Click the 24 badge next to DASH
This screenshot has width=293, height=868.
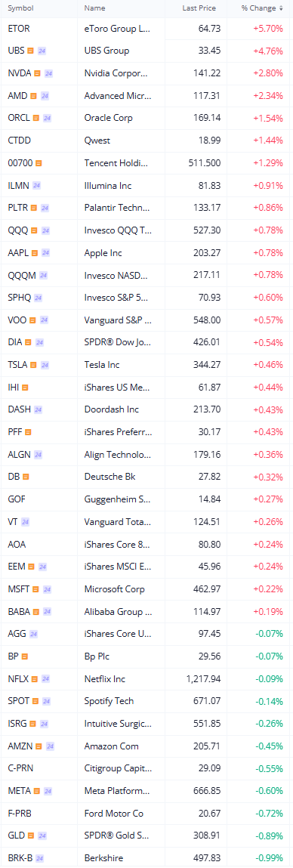[38, 409]
